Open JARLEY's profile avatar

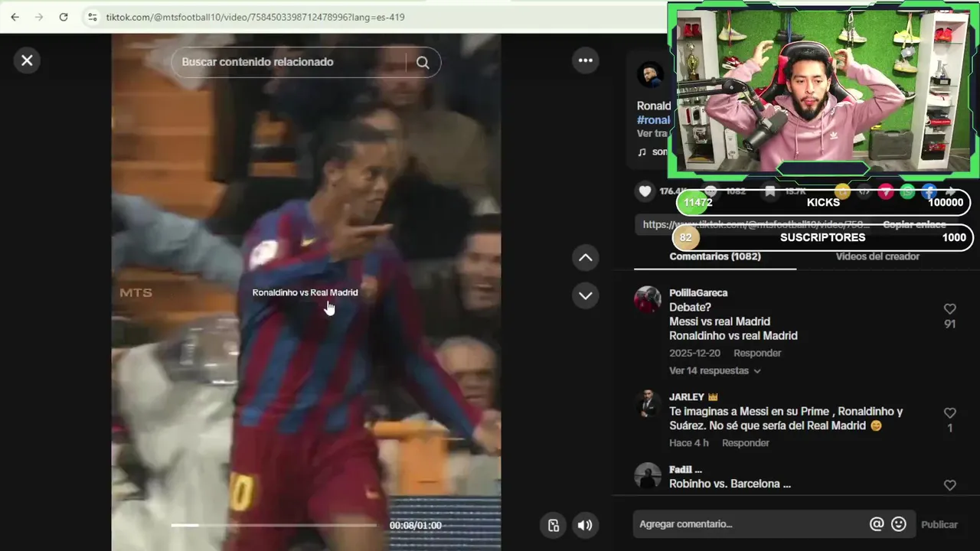pyautogui.click(x=648, y=403)
